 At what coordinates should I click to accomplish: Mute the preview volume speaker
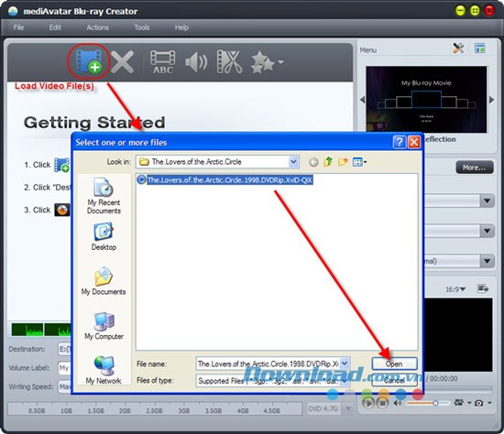tap(398, 403)
